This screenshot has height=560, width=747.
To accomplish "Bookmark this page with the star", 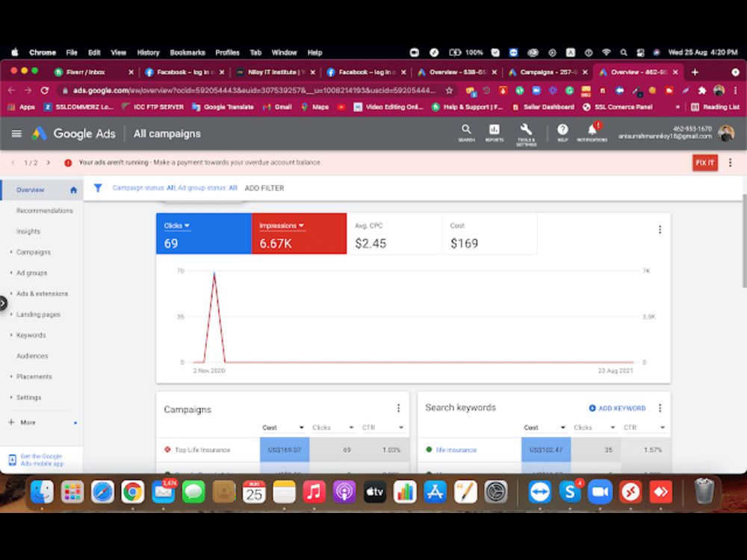I will pos(449,90).
